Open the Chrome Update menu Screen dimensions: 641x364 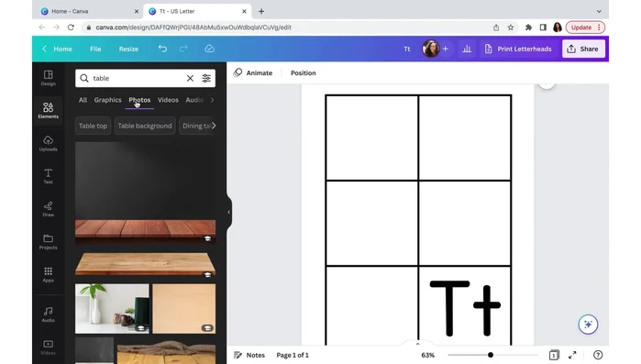click(585, 28)
